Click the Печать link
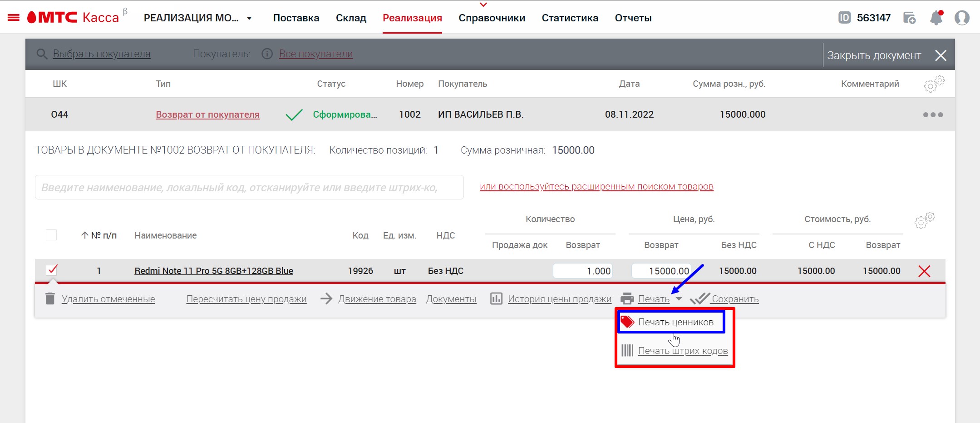Viewport: 980px width, 423px height. click(x=654, y=299)
